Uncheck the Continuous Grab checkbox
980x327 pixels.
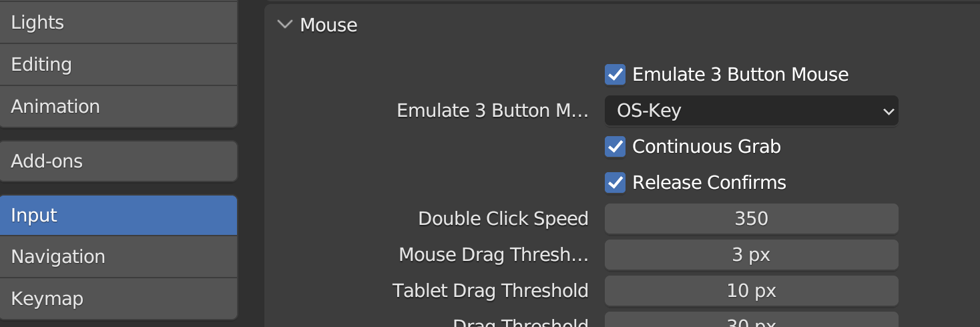(x=615, y=147)
